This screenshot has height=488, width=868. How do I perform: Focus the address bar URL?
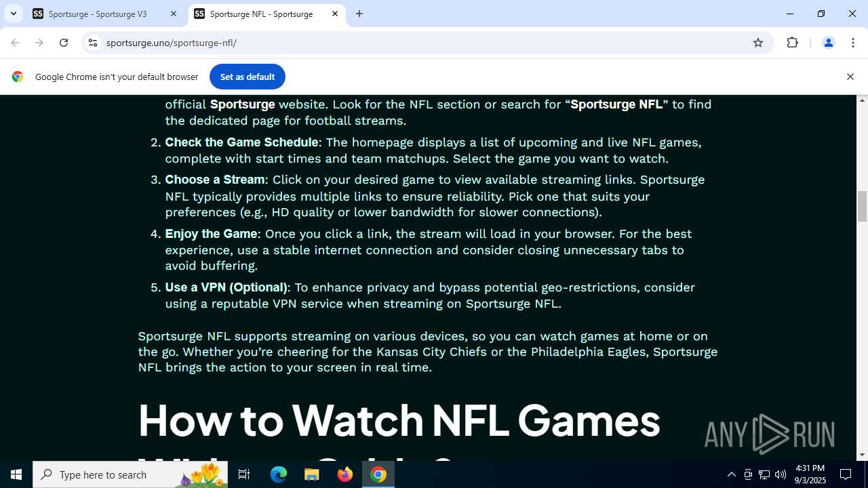pos(171,43)
